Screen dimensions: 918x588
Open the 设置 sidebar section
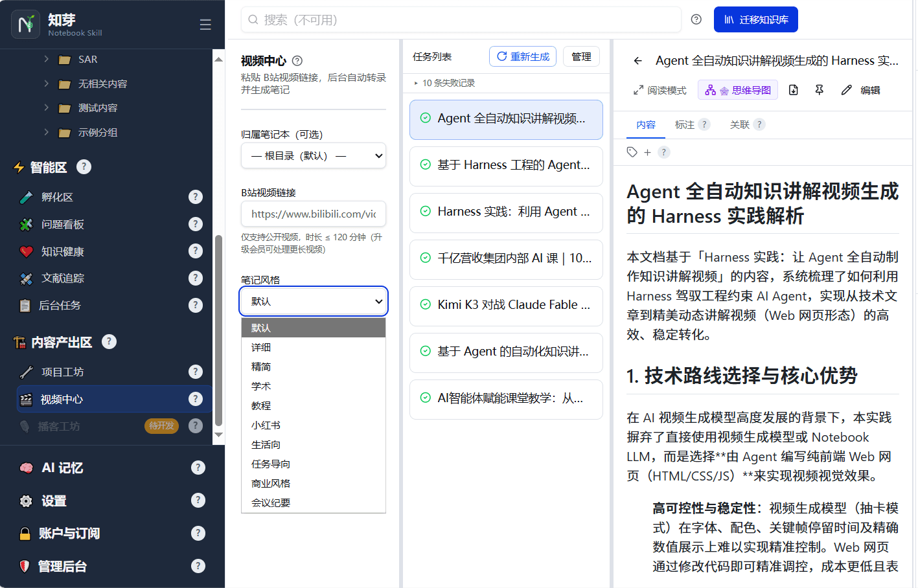(x=54, y=501)
